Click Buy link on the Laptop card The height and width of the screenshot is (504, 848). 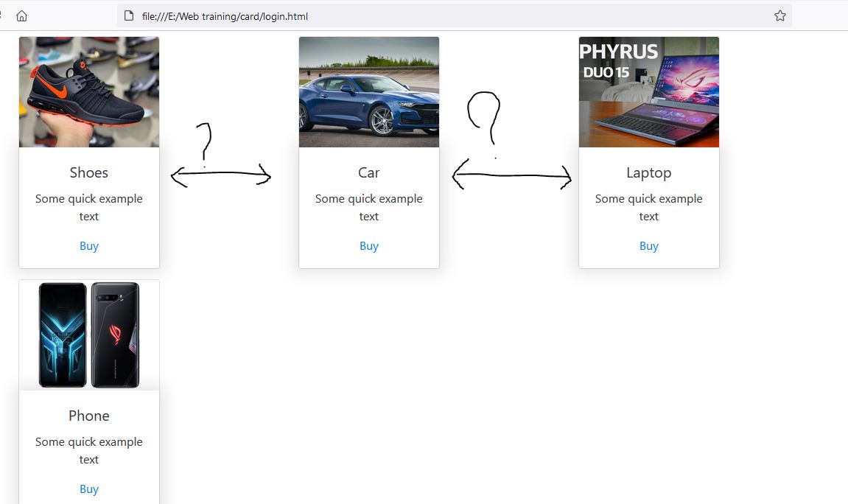[x=649, y=246]
